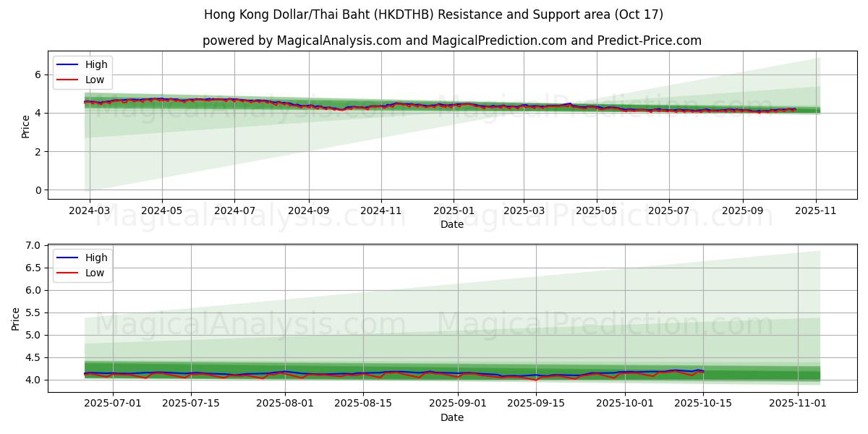
Task: Click the 7.0 value on bottom price axis
Action: point(33,246)
